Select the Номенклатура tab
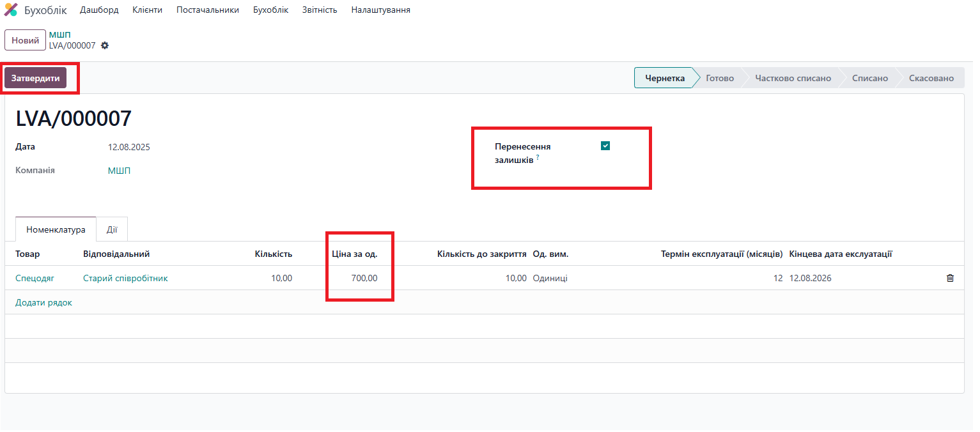Screen dimensions: 980x432 click(56, 229)
